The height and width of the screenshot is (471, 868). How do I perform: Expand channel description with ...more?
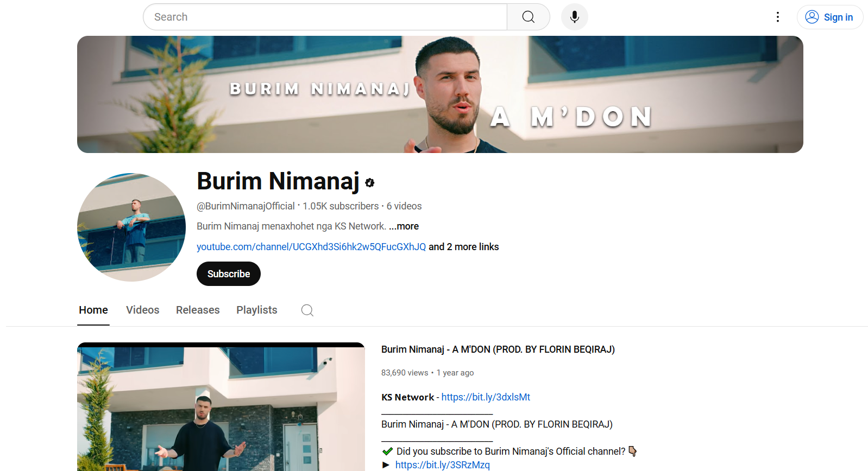click(404, 226)
